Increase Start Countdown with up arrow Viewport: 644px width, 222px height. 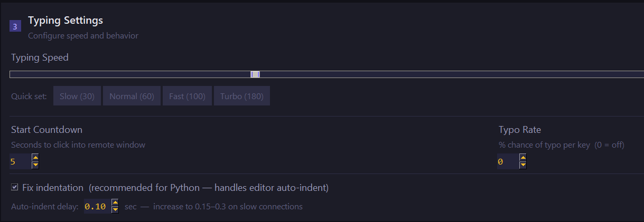(35, 158)
